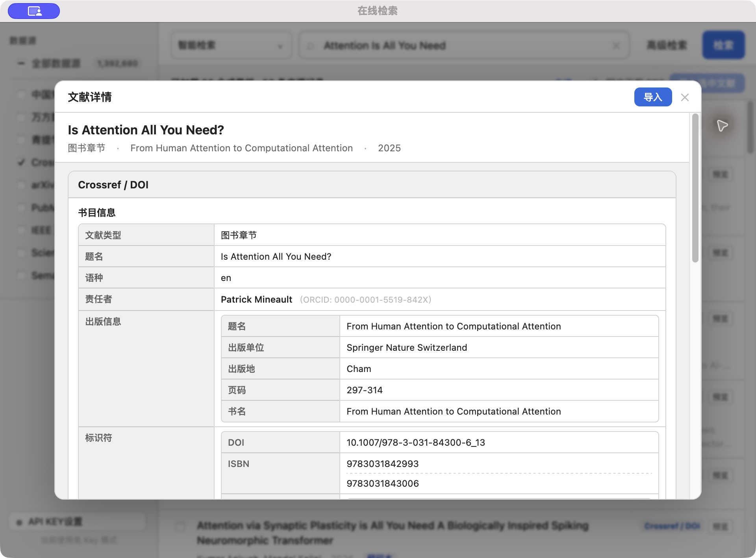Viewport: 756px width, 558px height.
Task: Click the ISBN 9783031842993
Action: (382, 464)
